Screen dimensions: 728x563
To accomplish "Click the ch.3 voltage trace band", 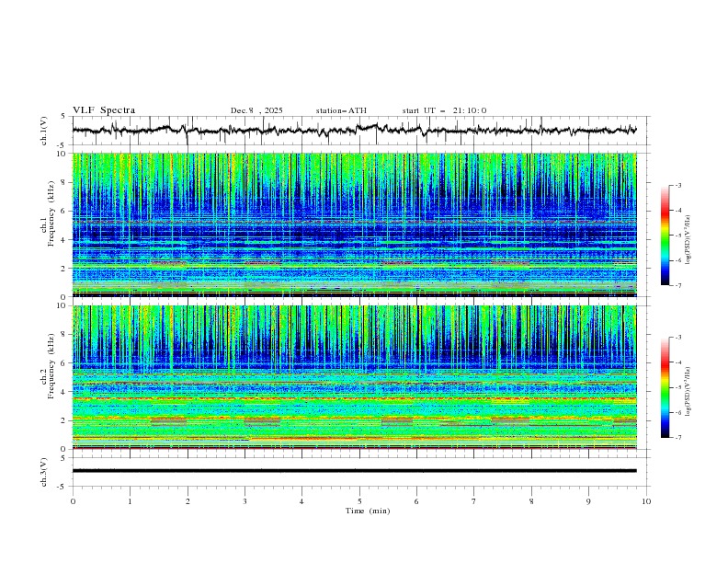I will [354, 471].
